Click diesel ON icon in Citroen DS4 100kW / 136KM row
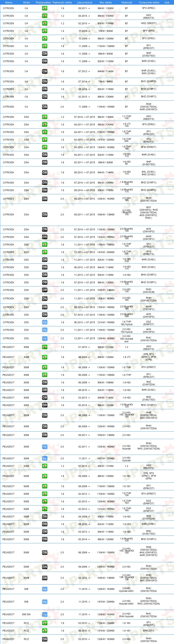Viewport: 174px width, 644px height. point(45,215)
